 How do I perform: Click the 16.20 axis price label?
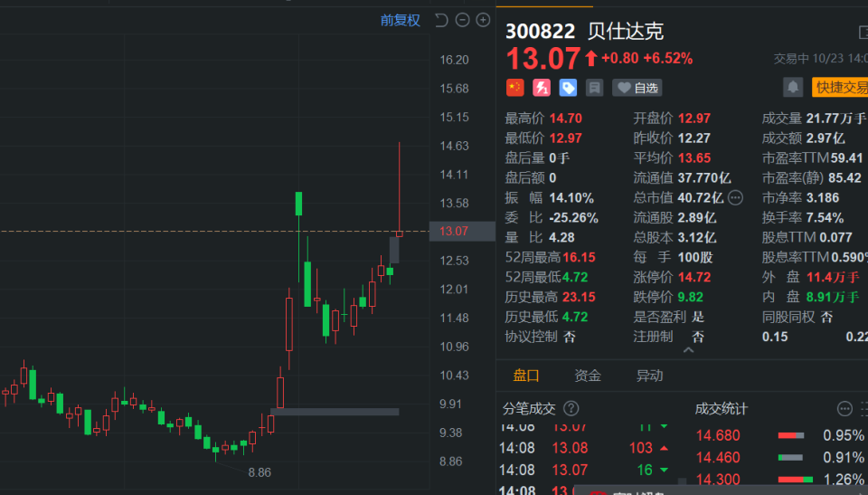coord(454,60)
